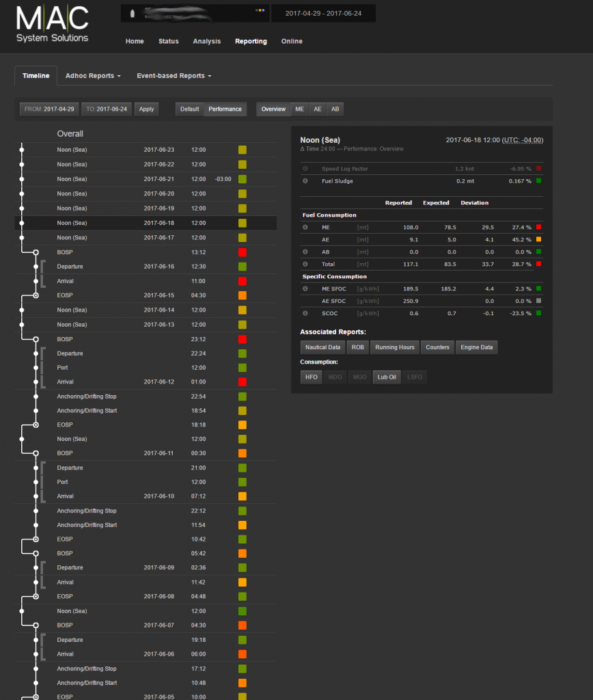Open the info icon for ME fuel consumption
The height and width of the screenshot is (700, 593).
[x=305, y=227]
